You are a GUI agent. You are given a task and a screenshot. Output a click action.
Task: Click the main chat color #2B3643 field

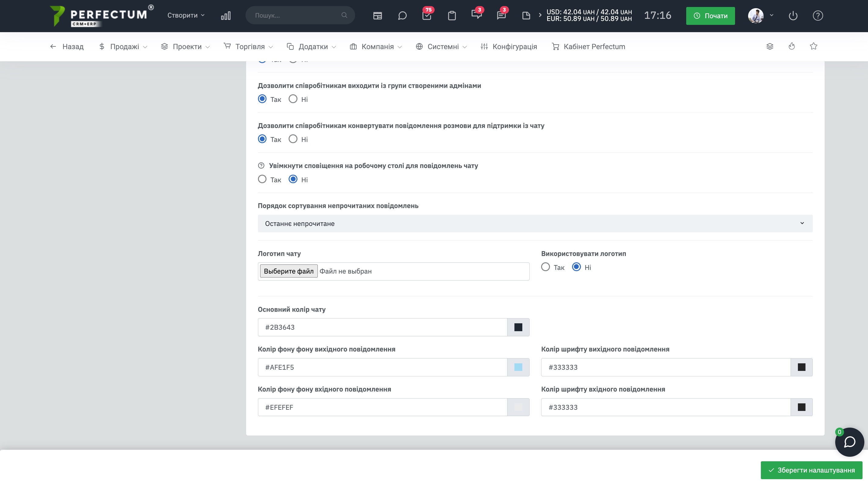point(382,327)
